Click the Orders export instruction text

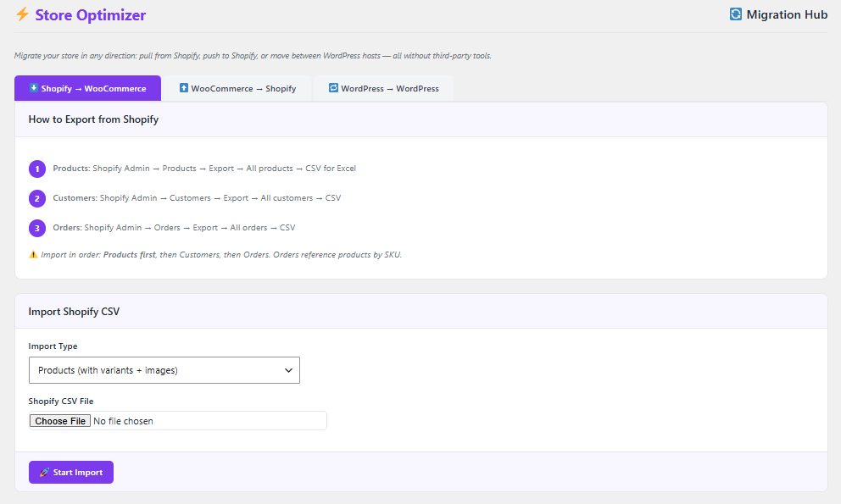pyautogui.click(x=174, y=227)
